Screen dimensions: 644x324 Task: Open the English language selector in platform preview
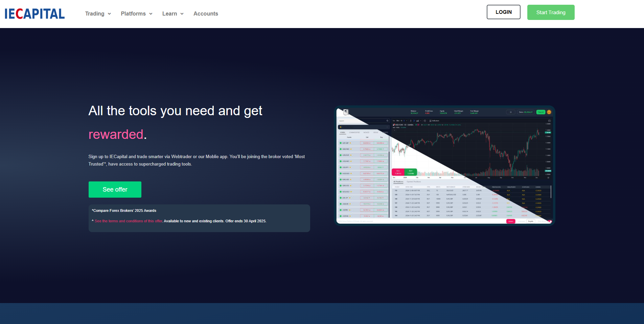[531, 221]
